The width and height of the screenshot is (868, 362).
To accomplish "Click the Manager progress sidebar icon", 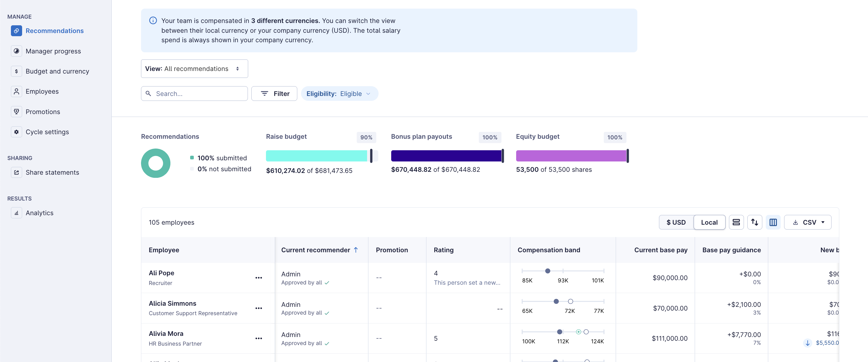I will tap(16, 51).
